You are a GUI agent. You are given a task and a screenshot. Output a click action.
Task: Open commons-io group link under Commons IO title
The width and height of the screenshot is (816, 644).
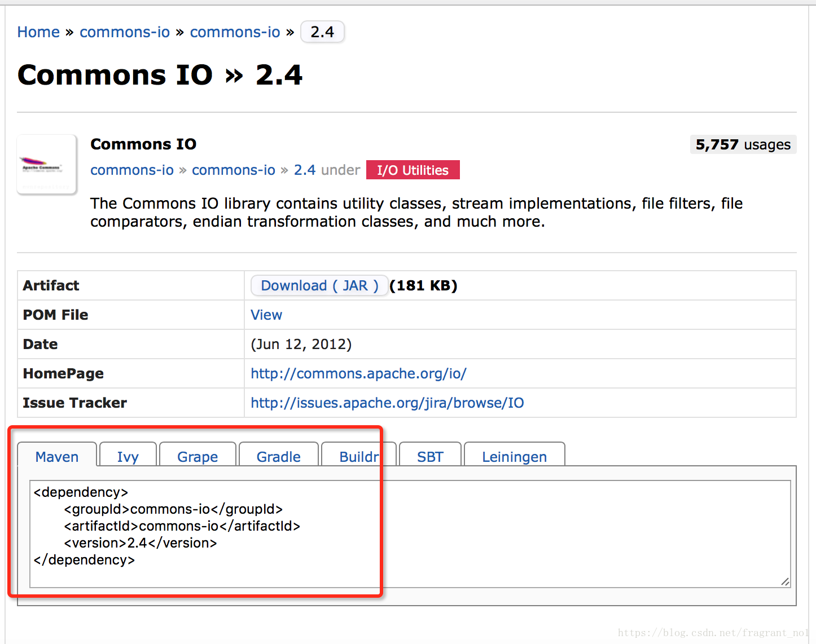pos(132,170)
